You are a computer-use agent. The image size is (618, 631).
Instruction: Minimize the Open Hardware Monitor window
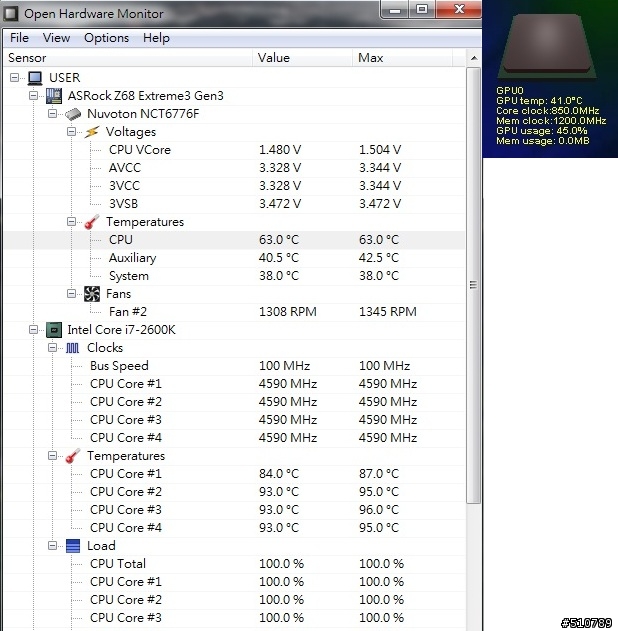pos(395,9)
